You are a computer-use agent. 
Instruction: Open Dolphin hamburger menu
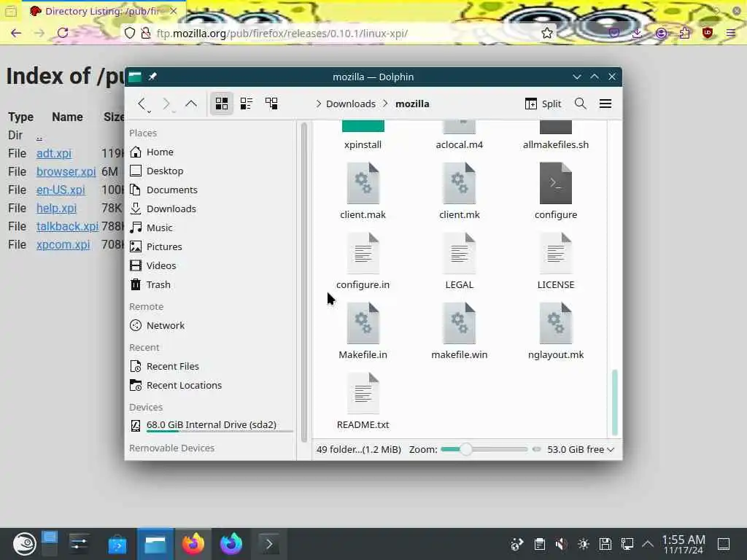coord(605,104)
